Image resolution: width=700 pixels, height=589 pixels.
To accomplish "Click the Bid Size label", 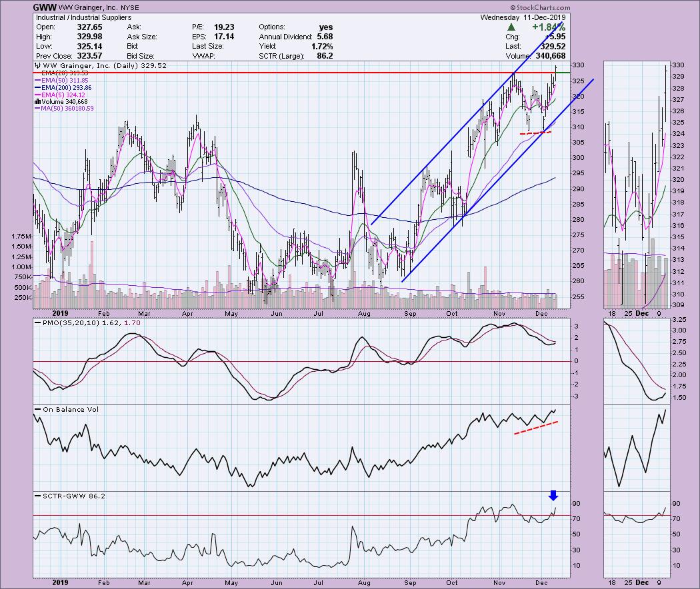I will point(141,56).
